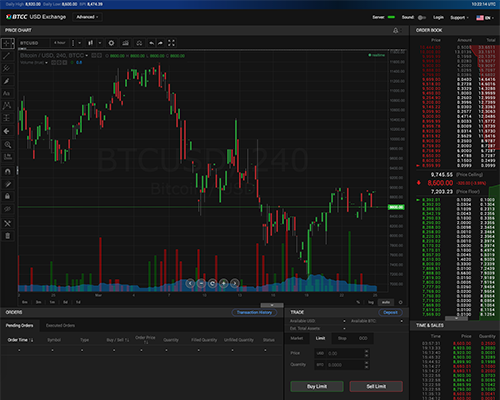Select the Limit order tab
This screenshot has height=400, width=500.
point(320,338)
